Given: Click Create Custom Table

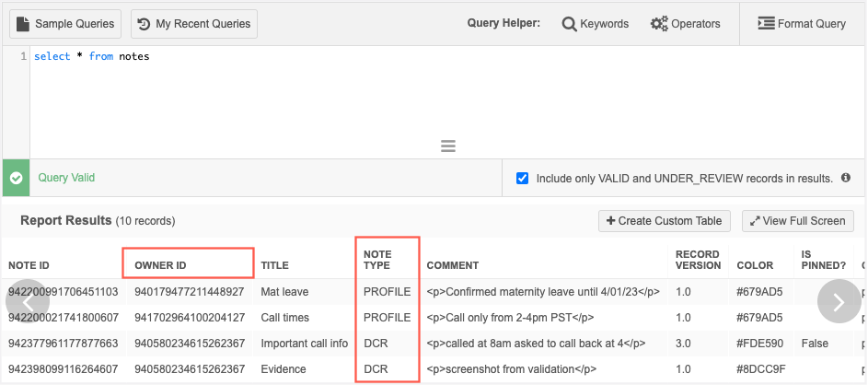Looking at the screenshot, I should coord(665,221).
